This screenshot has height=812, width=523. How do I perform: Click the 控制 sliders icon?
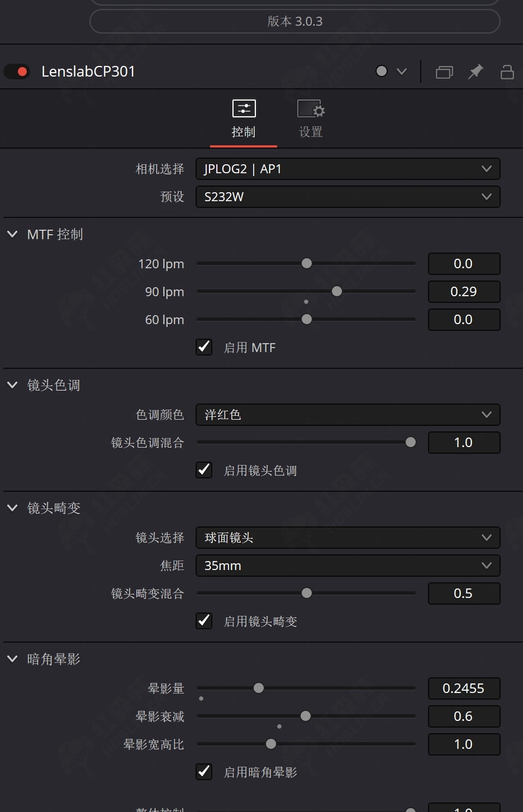click(244, 108)
